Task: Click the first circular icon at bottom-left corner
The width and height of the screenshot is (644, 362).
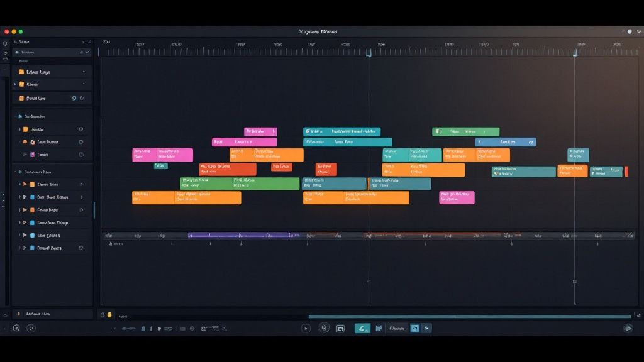Action: click(x=16, y=328)
